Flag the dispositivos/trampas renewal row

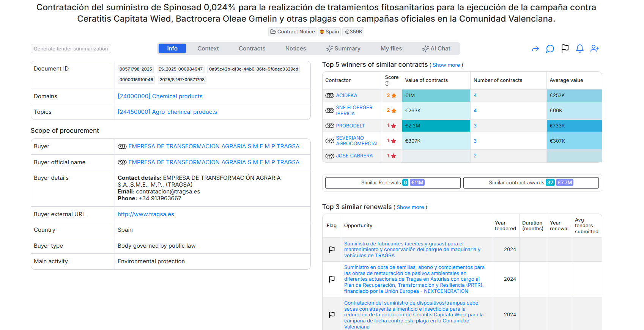(332, 315)
